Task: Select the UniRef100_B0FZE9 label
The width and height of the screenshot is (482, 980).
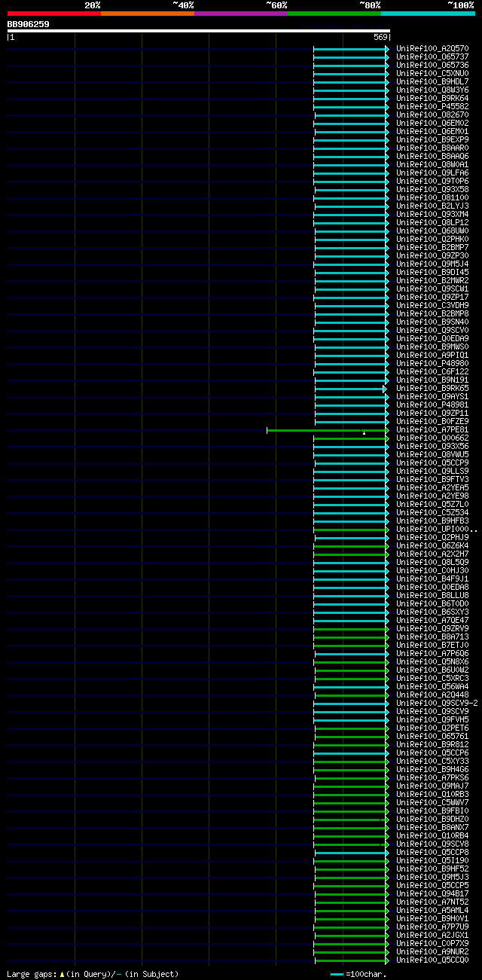Action: pos(432,421)
